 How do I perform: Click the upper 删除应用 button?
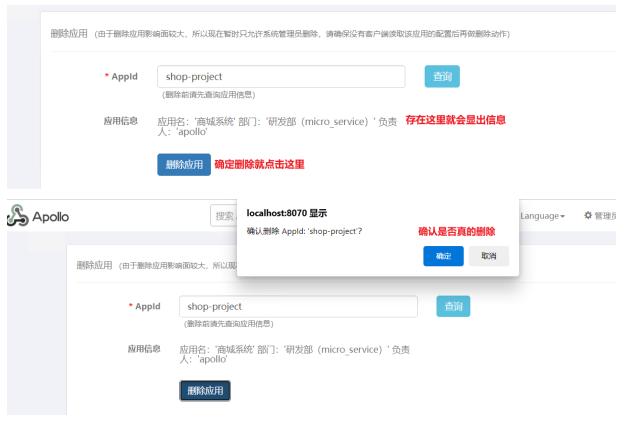tap(184, 165)
